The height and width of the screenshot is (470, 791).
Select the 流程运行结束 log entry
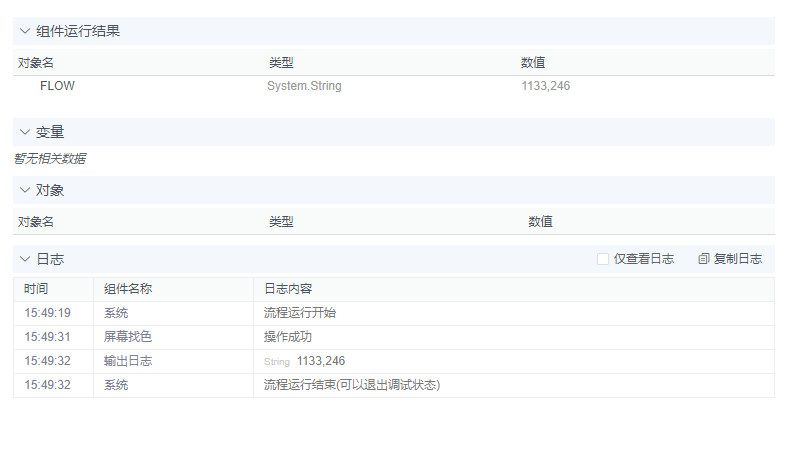coord(352,385)
